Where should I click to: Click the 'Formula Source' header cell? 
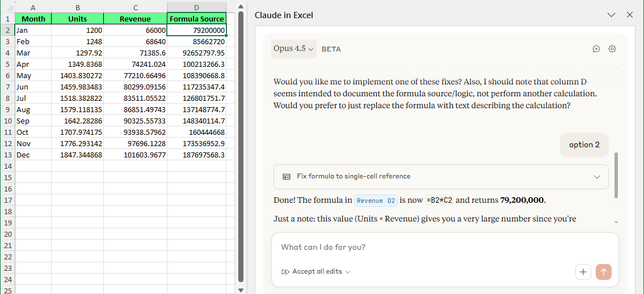(197, 19)
